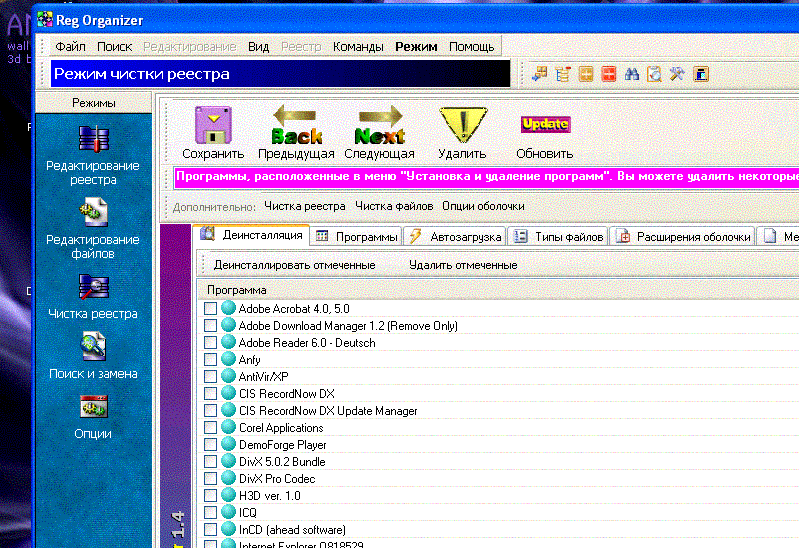Open the Команды menu
The height and width of the screenshot is (548, 799).
(x=358, y=46)
